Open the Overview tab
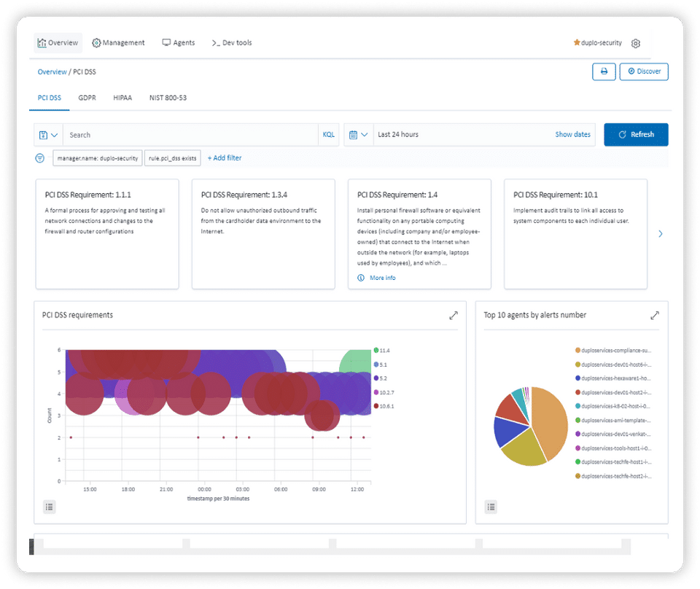This screenshot has height=589, width=700. [58, 43]
